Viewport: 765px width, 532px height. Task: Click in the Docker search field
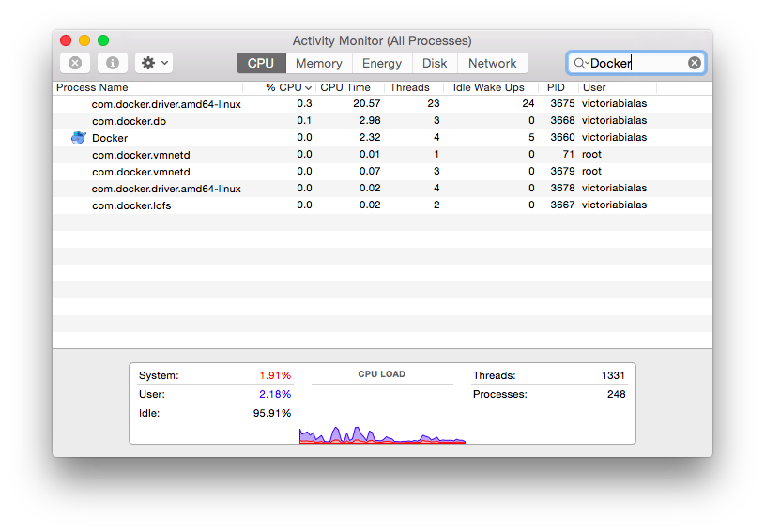(x=636, y=63)
